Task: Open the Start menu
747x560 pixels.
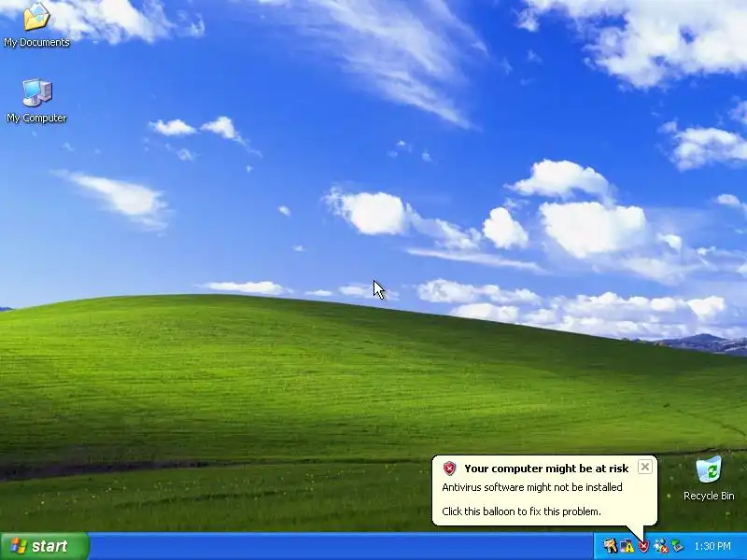Action: tap(45, 546)
